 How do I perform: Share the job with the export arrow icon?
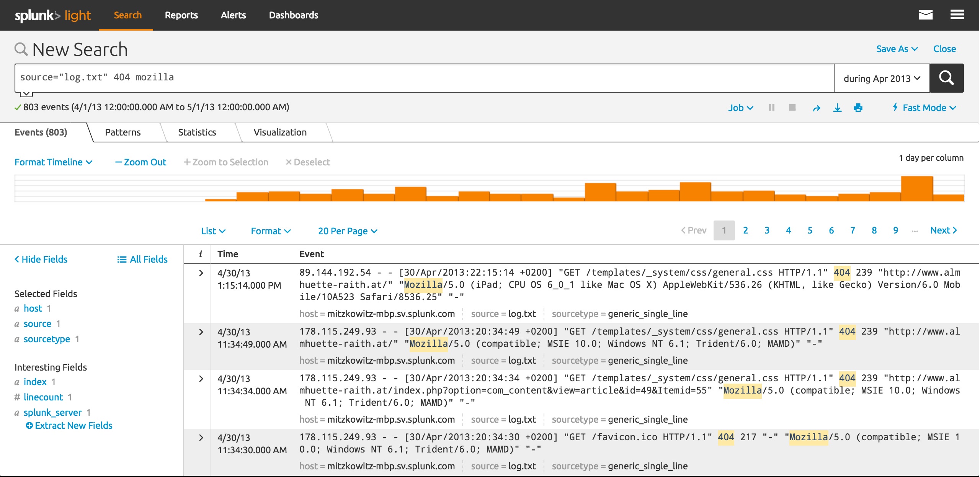click(817, 108)
